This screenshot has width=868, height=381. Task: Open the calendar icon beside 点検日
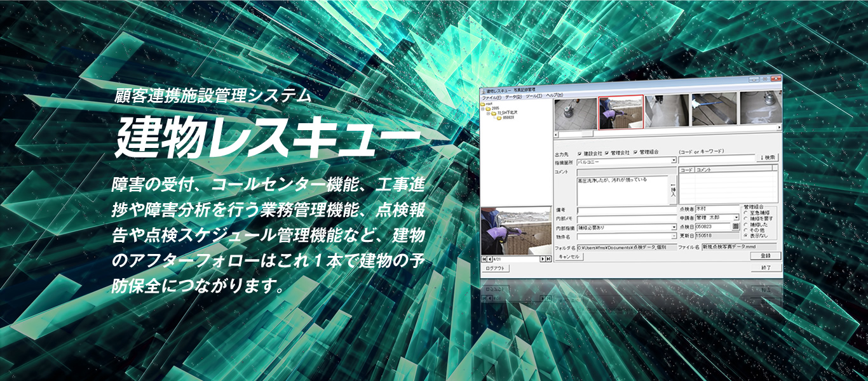[x=735, y=226]
